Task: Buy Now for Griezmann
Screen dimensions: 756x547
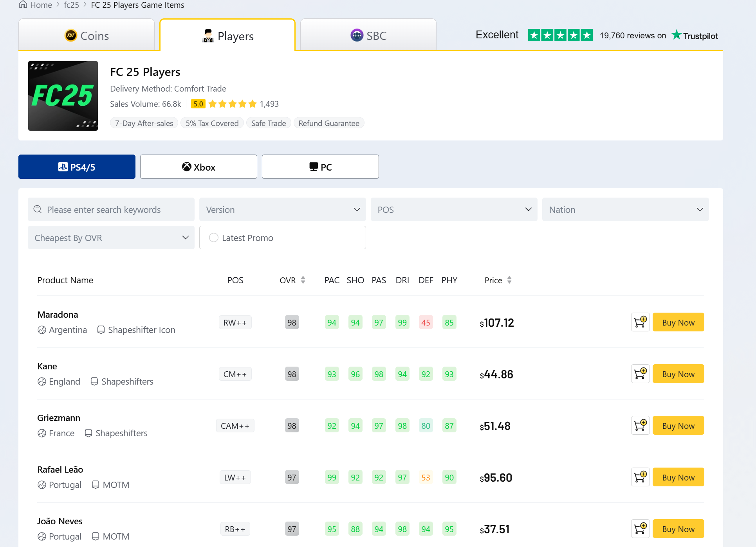Action: coord(678,426)
